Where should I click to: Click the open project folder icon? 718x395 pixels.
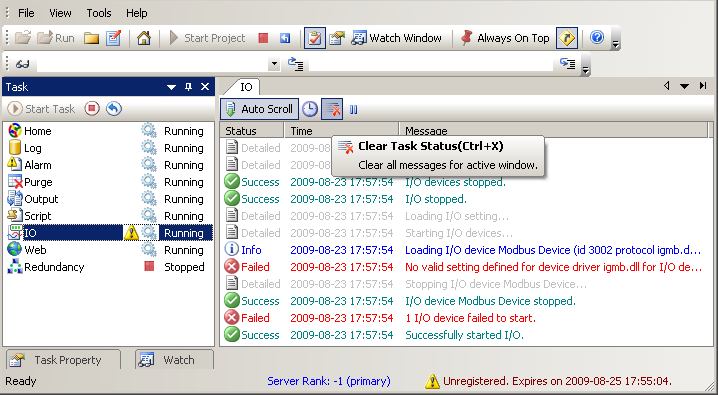click(x=22, y=38)
